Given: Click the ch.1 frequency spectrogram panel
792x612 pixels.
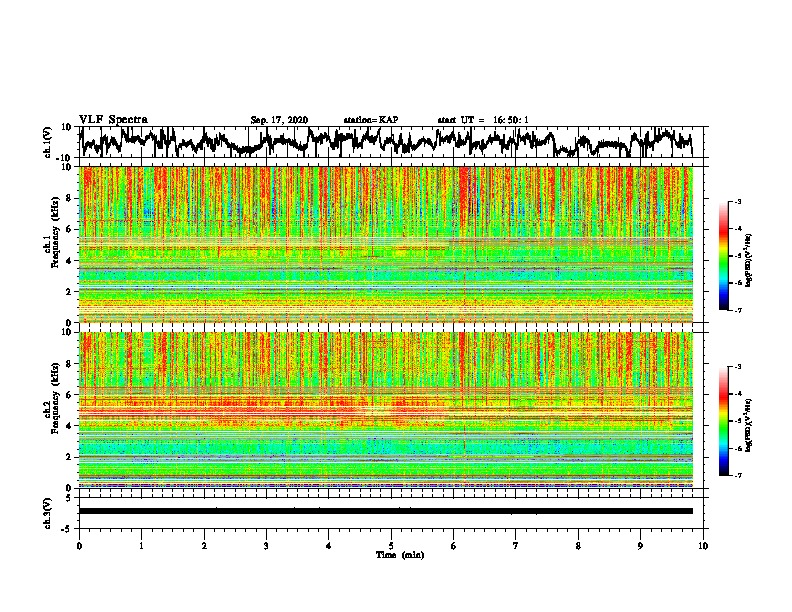Looking at the screenshot, I should click(386, 244).
